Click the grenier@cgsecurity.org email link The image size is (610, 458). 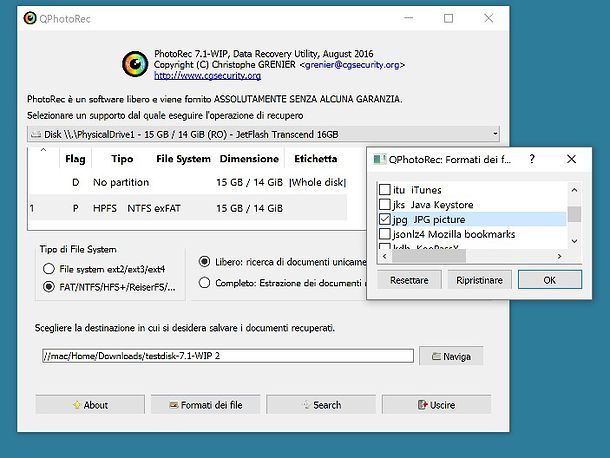(352, 65)
